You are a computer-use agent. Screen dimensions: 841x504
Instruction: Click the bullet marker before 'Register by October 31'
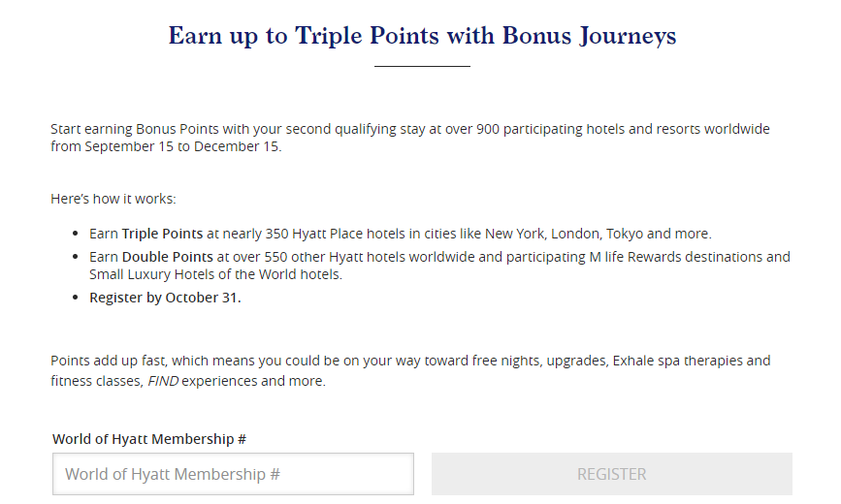tap(77, 299)
